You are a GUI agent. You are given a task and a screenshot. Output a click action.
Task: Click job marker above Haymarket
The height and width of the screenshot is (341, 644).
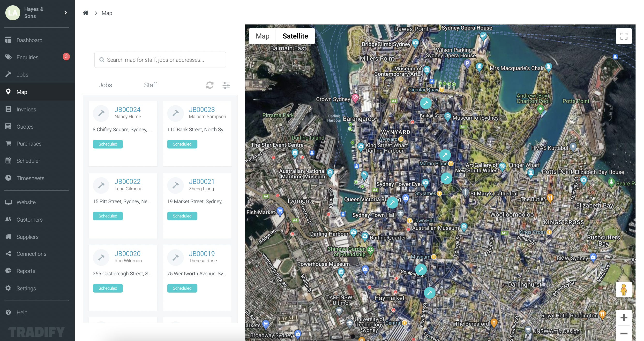coord(429,292)
